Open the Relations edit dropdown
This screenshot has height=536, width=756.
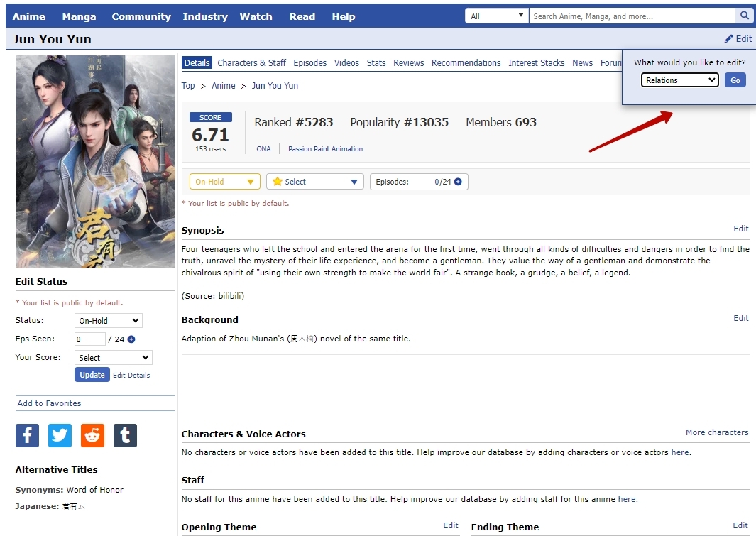click(x=679, y=80)
